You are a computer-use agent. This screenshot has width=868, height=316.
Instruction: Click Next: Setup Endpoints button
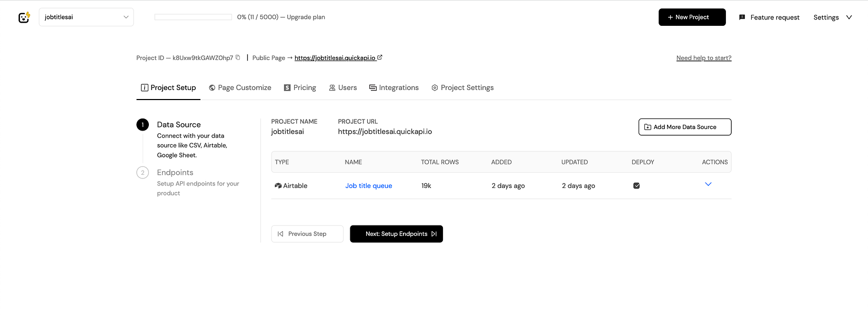396,234
